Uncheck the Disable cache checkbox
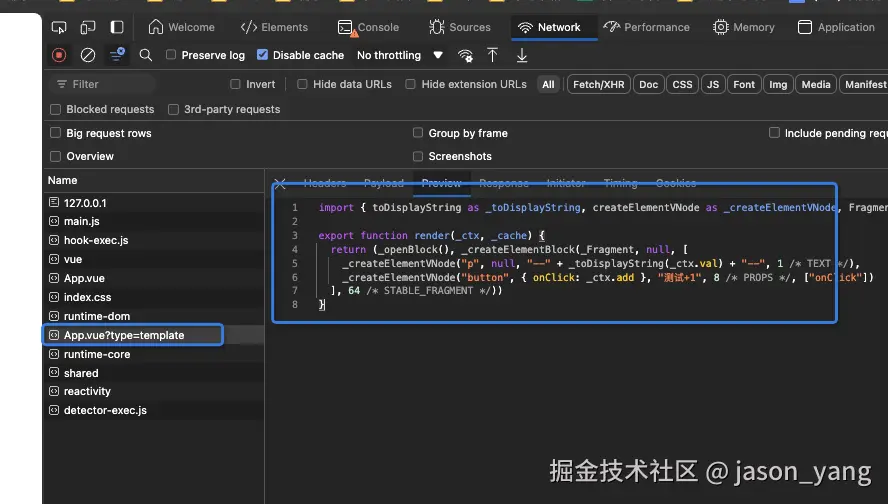 click(x=262, y=55)
